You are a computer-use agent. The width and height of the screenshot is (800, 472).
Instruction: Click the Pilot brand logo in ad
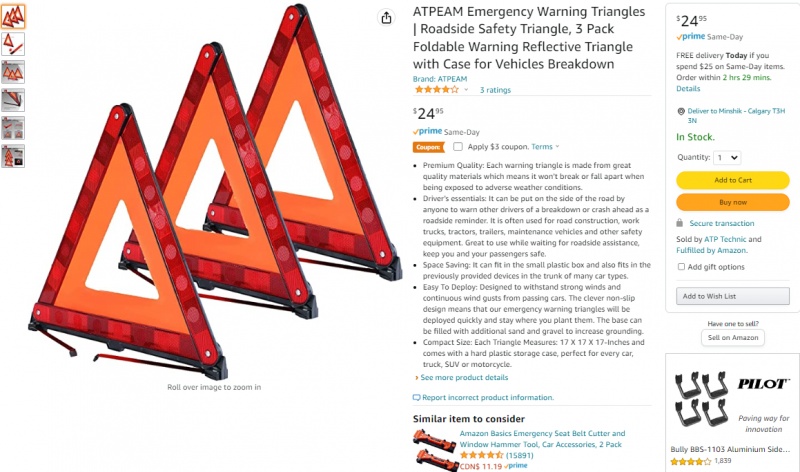point(763,384)
